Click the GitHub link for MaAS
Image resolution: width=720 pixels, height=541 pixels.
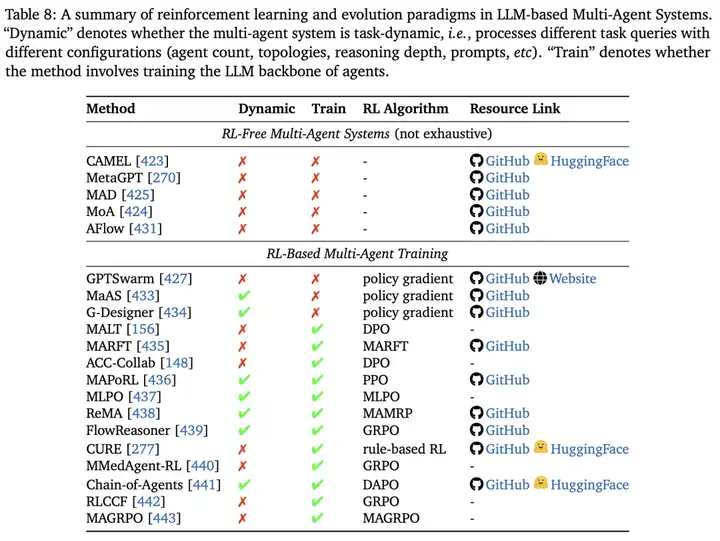[507, 296]
